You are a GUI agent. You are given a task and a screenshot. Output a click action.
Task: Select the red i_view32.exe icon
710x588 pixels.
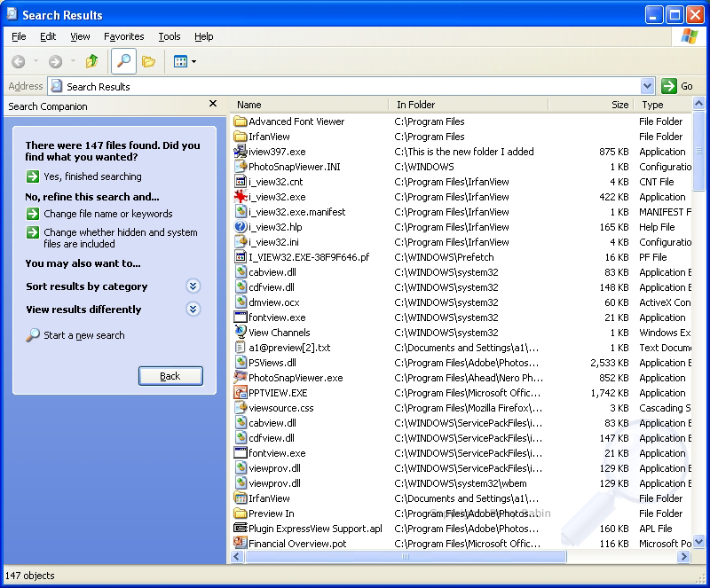pyautogui.click(x=240, y=197)
